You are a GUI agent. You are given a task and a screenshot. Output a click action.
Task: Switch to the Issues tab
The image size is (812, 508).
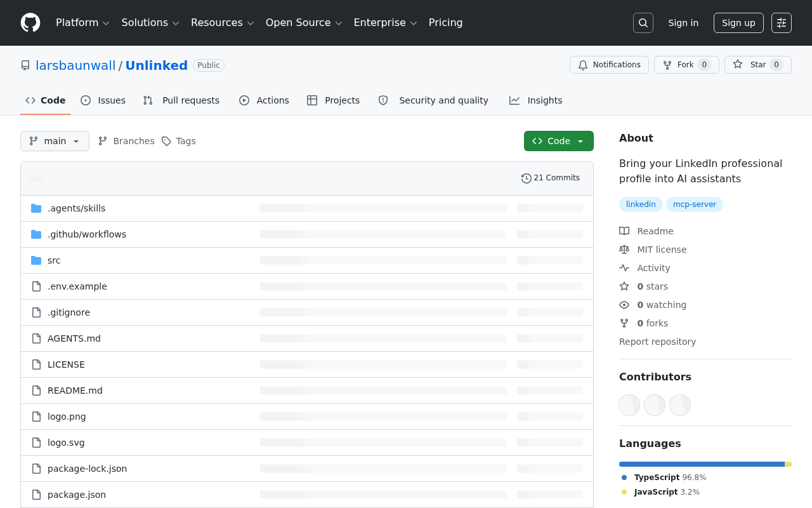click(x=103, y=100)
